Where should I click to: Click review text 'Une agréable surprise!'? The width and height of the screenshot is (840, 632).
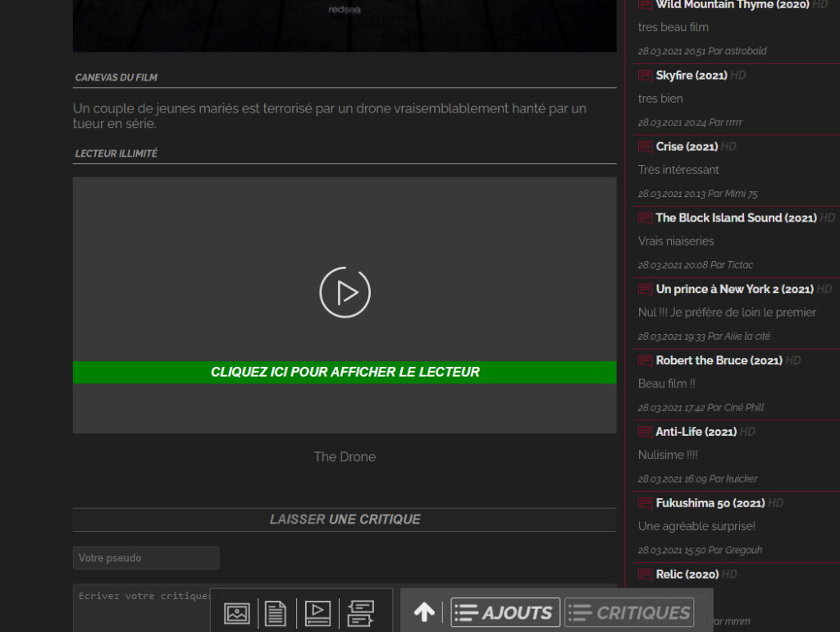[696, 526]
